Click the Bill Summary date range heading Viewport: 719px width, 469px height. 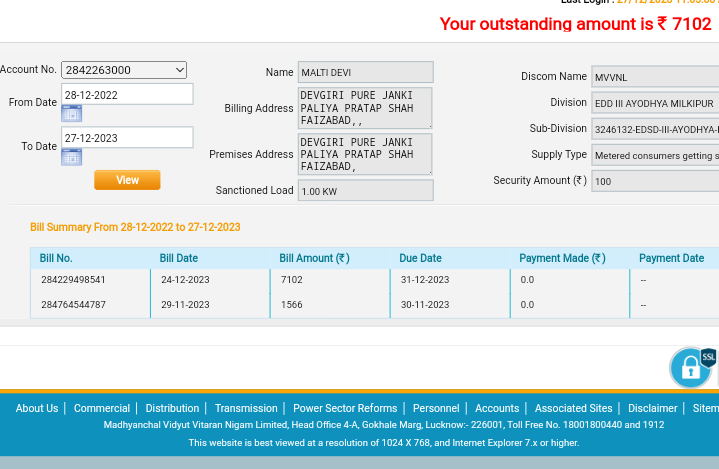pyautogui.click(x=135, y=227)
